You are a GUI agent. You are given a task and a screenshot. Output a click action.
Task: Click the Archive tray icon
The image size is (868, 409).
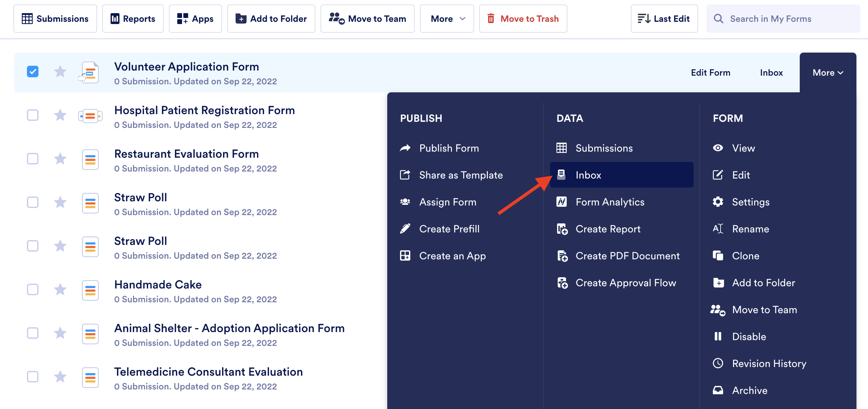(x=718, y=390)
